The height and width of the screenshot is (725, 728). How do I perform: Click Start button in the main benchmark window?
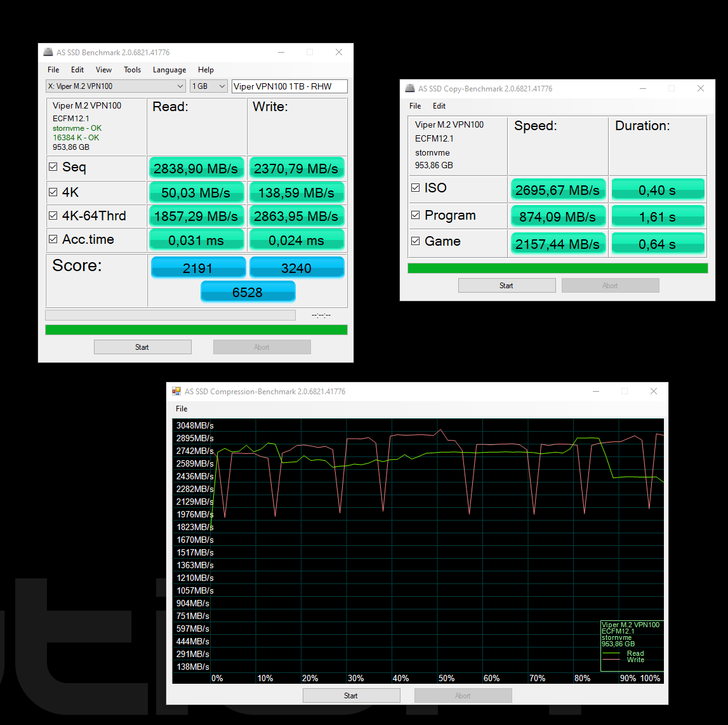142,347
